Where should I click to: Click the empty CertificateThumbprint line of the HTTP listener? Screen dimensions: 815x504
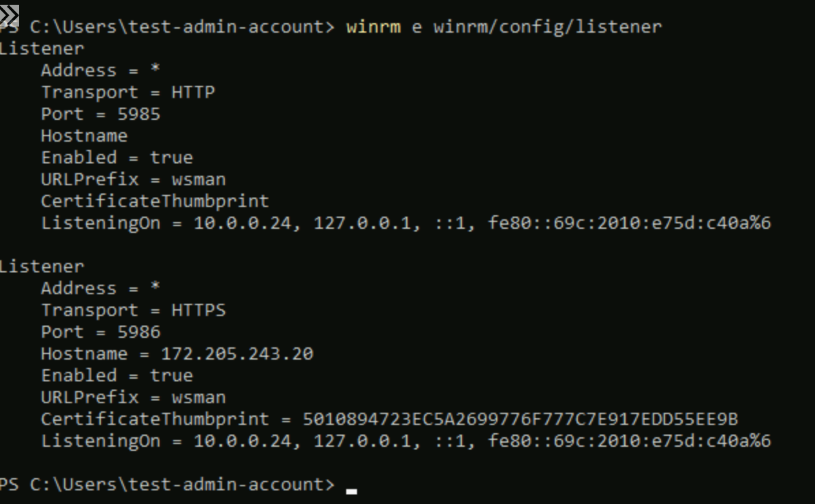pos(155,202)
